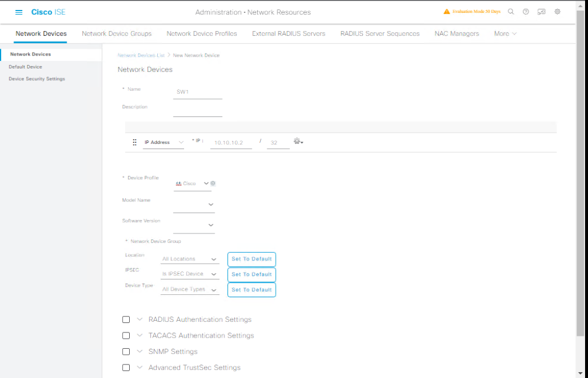Open the Device Profile Cisco dropdown

[x=192, y=184]
